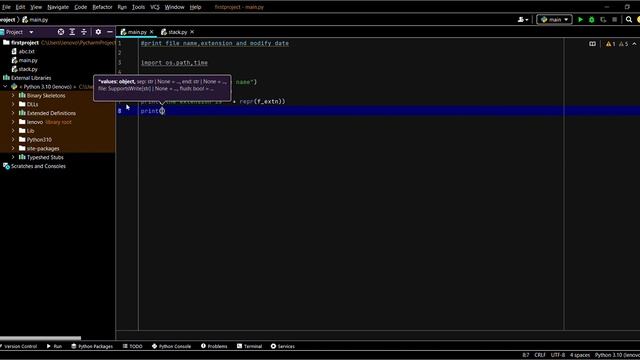Open the Python Packages tool window
The image size is (640, 360).
tap(92, 346)
